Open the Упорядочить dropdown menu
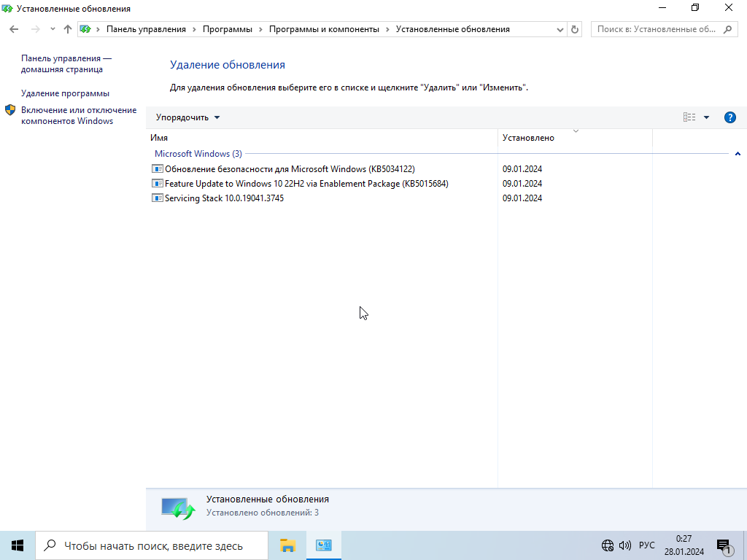This screenshot has width=747, height=560. tap(187, 117)
